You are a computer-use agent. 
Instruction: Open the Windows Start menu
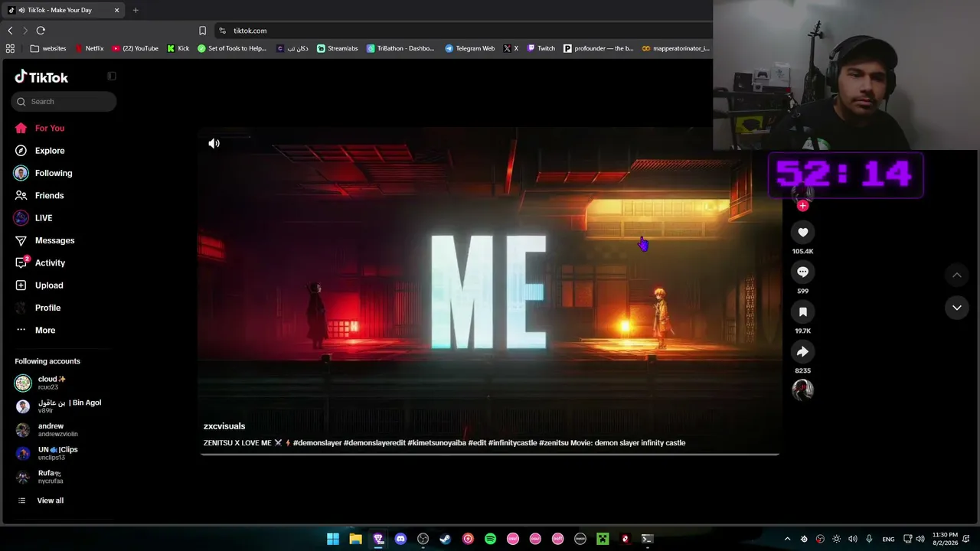[333, 539]
